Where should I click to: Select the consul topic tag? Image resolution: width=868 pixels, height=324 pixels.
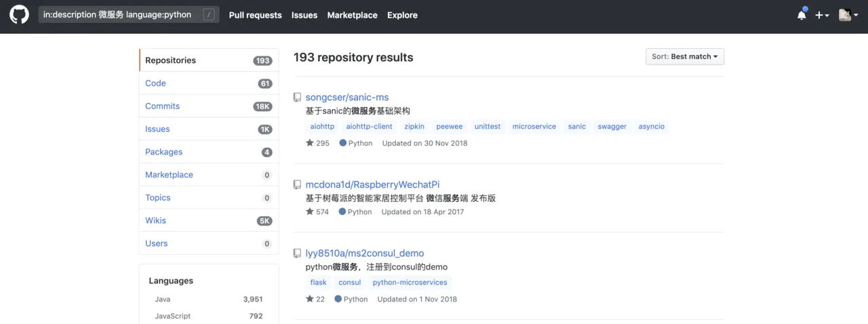[350, 283]
